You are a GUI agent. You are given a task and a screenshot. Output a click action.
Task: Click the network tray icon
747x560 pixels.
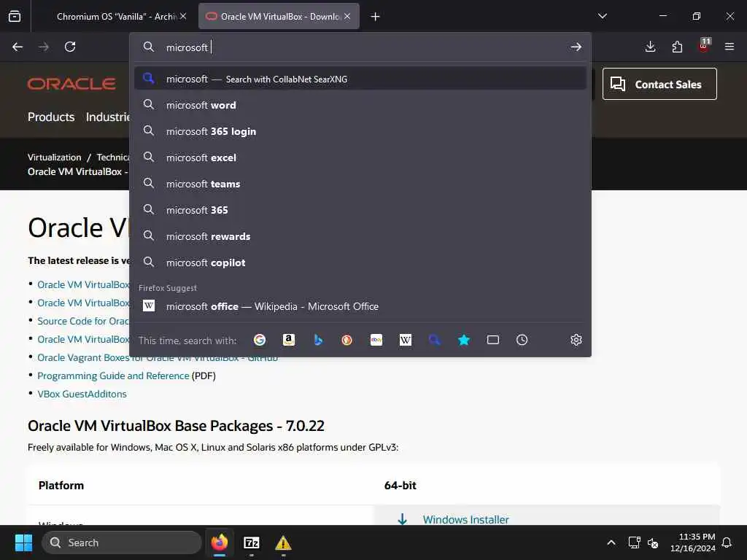point(634,542)
